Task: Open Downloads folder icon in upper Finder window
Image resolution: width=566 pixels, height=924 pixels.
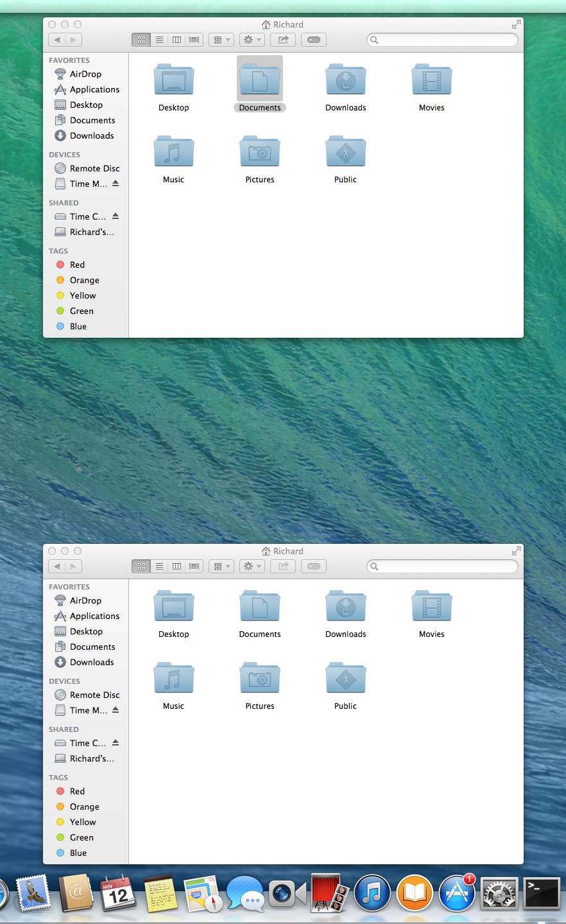Action: pos(346,80)
